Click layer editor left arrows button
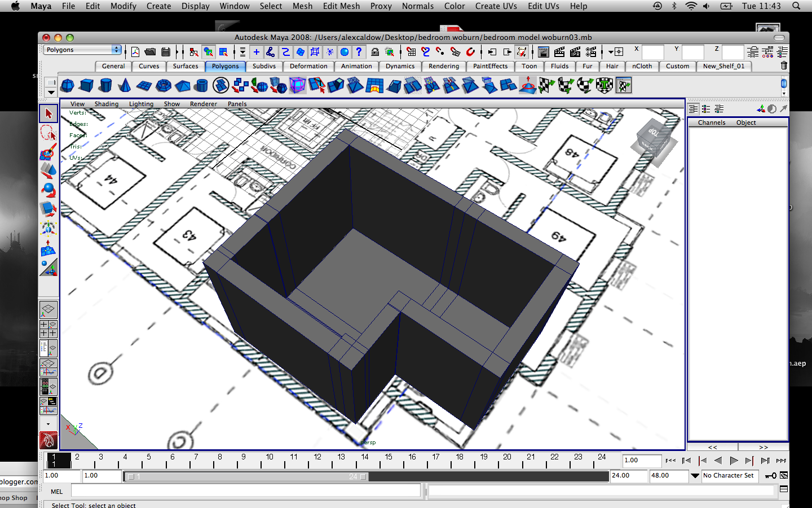This screenshot has width=812, height=508. tap(713, 447)
